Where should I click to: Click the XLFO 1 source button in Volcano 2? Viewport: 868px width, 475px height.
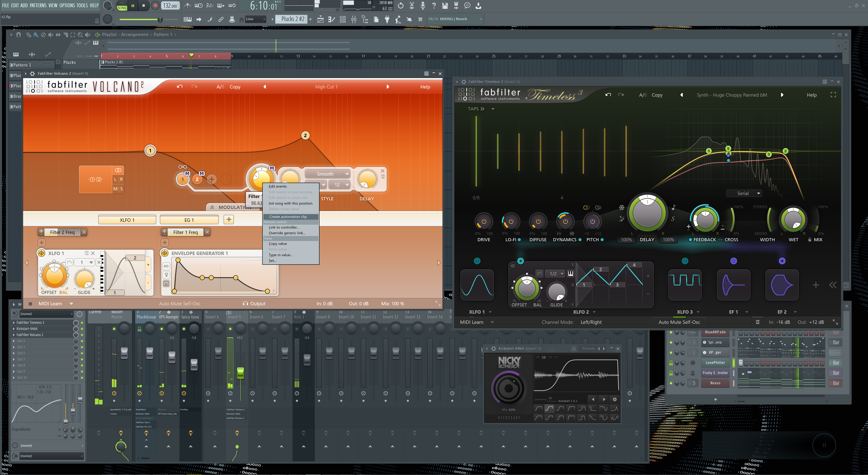click(127, 220)
